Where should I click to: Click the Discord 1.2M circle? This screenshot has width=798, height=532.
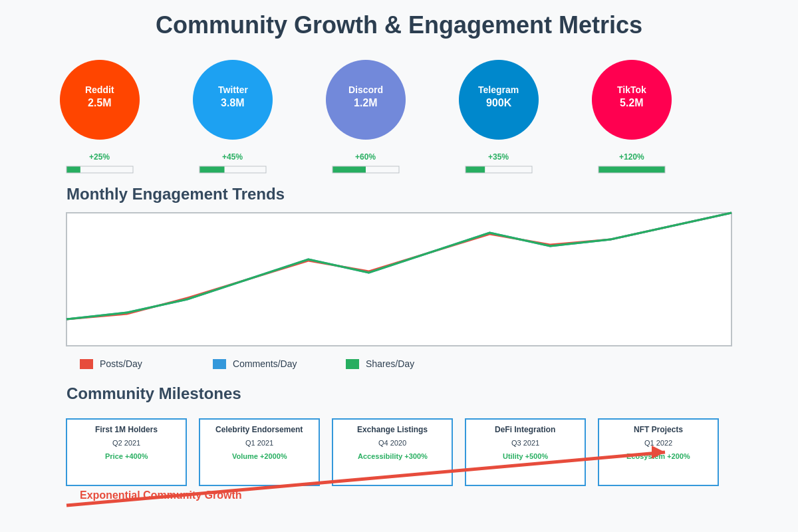(x=366, y=100)
